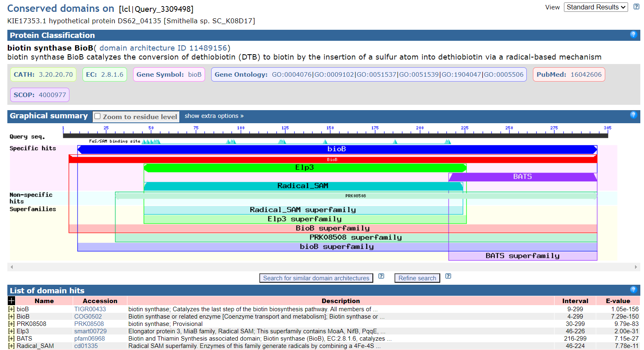Expand the PRK08508 hit row

click(x=11, y=324)
